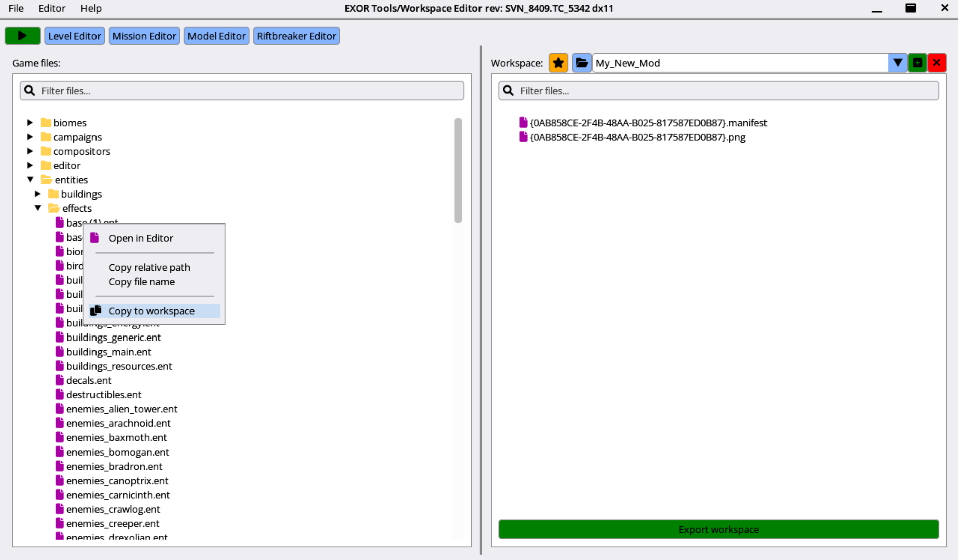Select the .png file name in workspace
Image resolution: width=958 pixels, height=560 pixels.
(638, 137)
